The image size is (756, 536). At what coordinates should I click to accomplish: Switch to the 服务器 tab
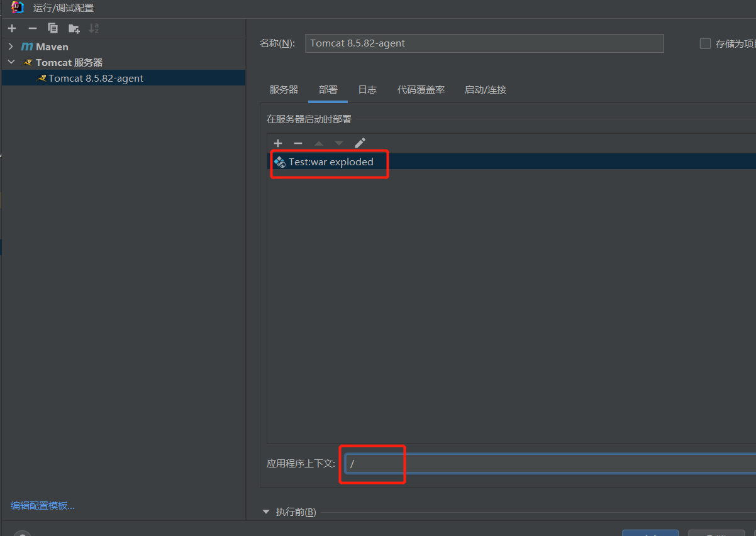click(x=284, y=90)
